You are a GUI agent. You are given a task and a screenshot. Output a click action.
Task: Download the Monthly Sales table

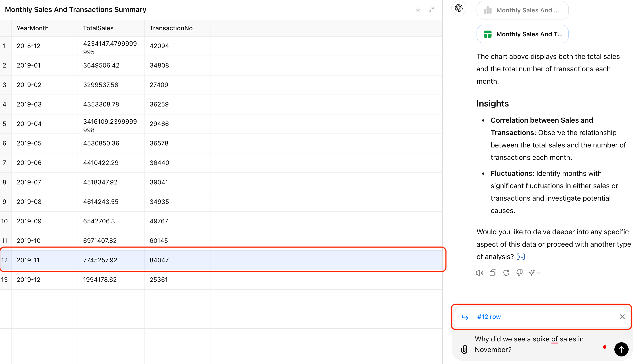pyautogui.click(x=418, y=10)
